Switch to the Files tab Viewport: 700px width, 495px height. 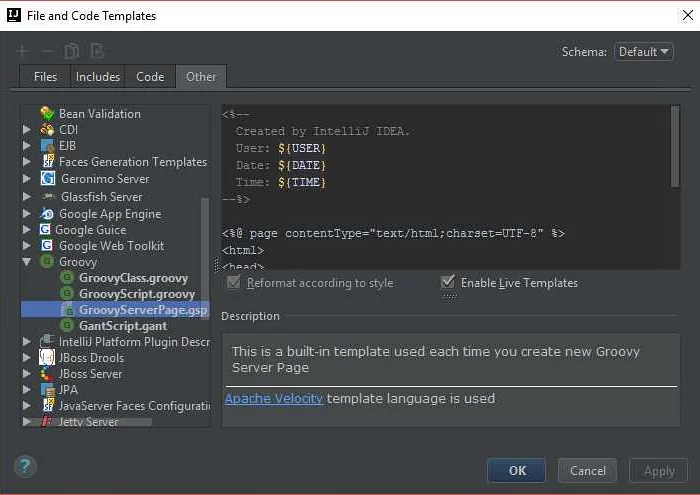[45, 77]
